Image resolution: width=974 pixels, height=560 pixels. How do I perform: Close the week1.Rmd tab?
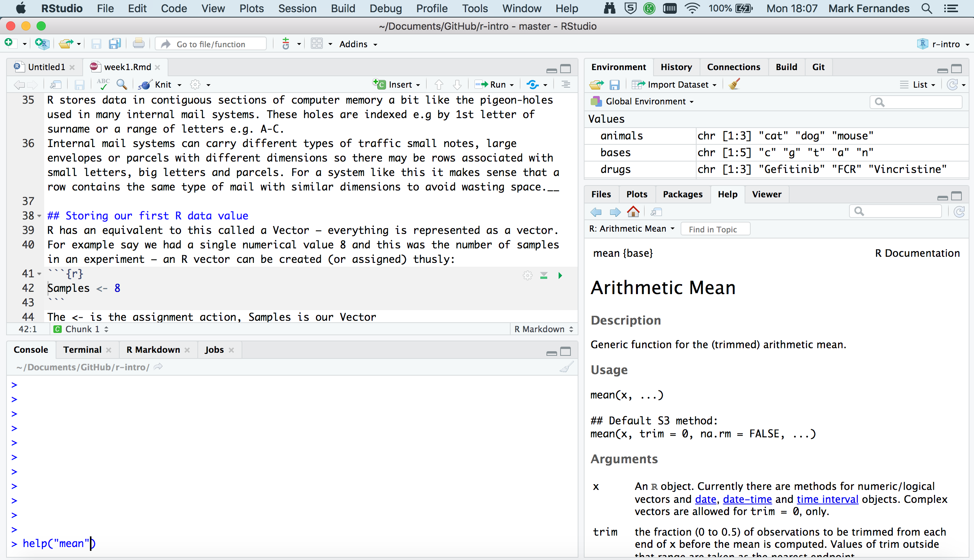click(x=157, y=67)
